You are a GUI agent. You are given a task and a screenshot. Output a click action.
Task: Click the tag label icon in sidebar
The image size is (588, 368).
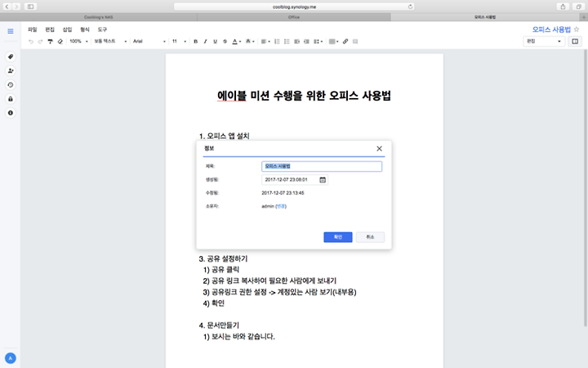(11, 56)
